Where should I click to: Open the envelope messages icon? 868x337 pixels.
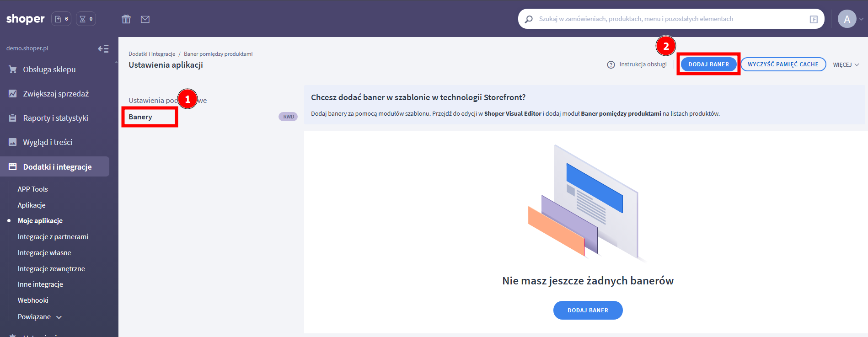coord(145,19)
